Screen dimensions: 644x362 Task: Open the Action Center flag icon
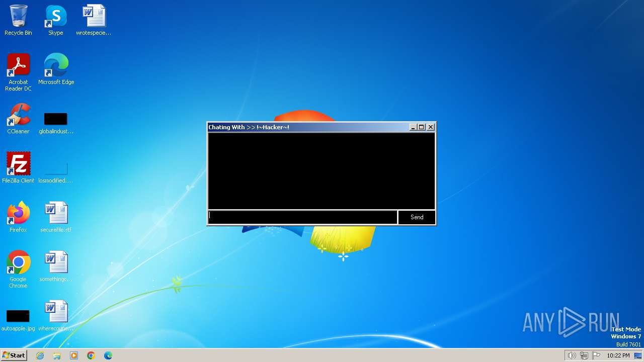tap(596, 355)
